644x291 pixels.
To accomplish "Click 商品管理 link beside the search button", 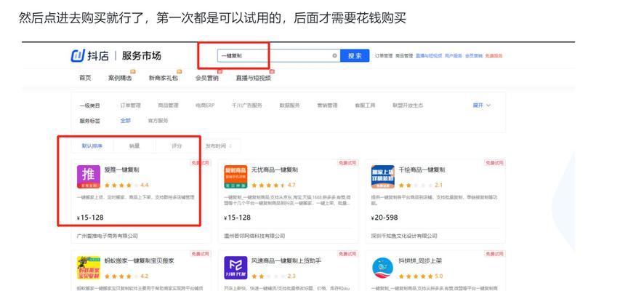I will 403,56.
